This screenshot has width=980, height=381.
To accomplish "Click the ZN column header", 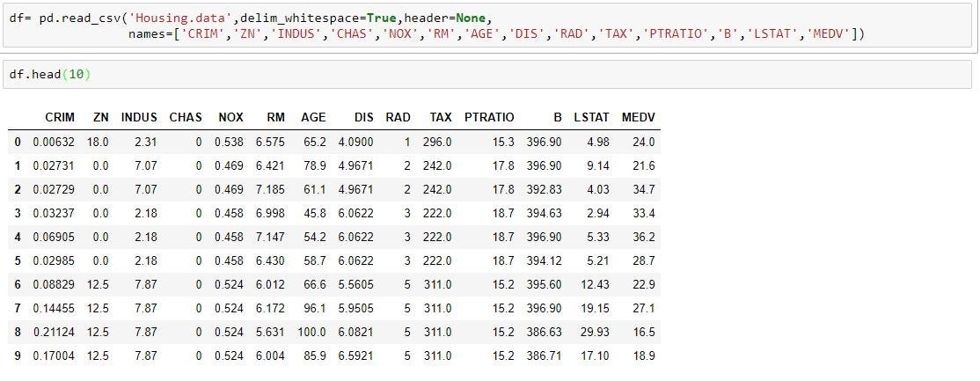I will click(100, 118).
